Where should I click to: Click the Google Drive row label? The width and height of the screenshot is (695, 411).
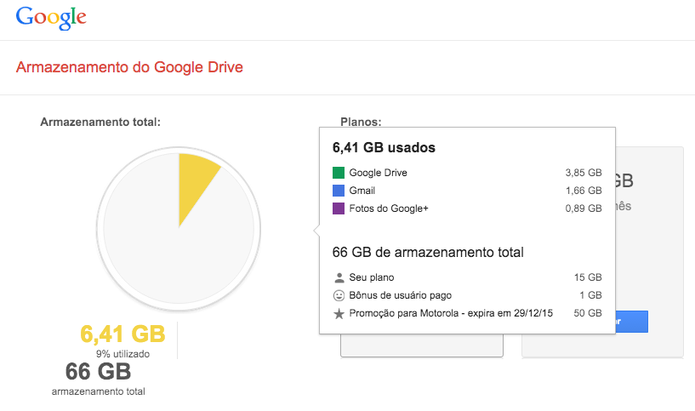pyautogui.click(x=378, y=172)
